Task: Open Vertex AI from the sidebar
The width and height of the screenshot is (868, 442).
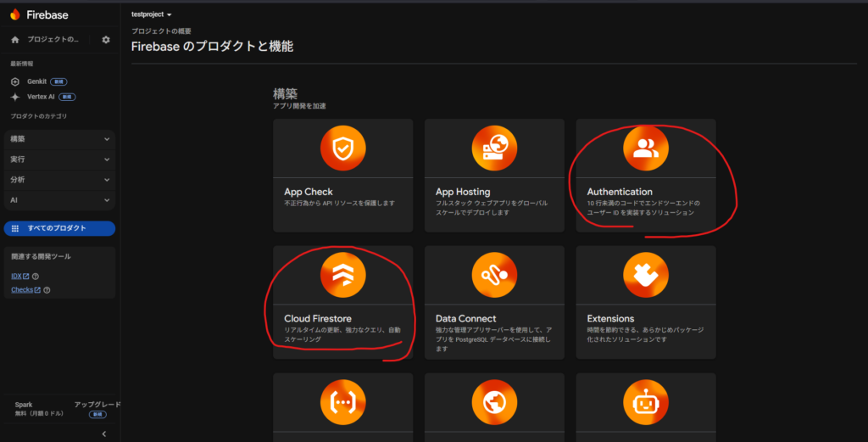Action: tap(41, 97)
